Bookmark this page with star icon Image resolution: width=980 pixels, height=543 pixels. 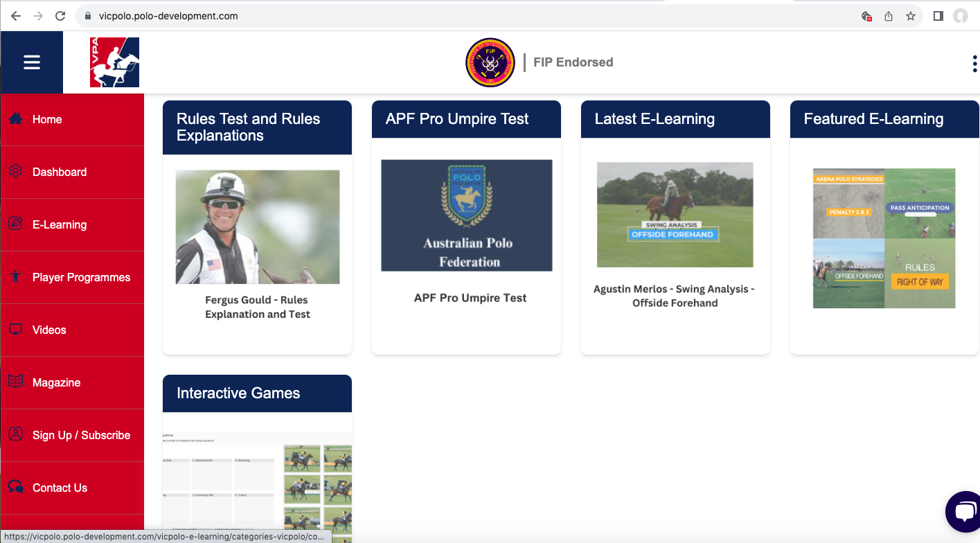pyautogui.click(x=911, y=16)
